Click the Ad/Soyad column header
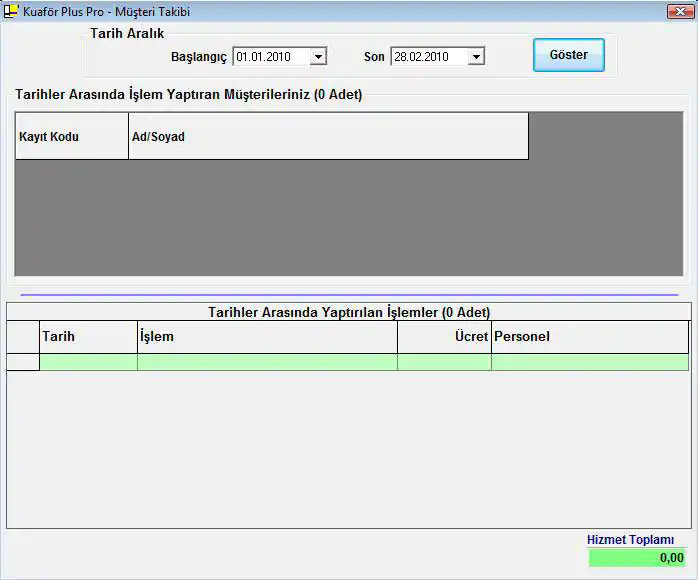698x580 pixels. click(328, 137)
